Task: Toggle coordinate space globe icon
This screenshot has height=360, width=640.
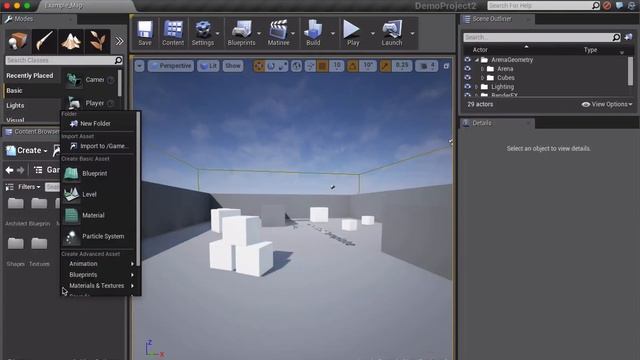Action: (297, 66)
